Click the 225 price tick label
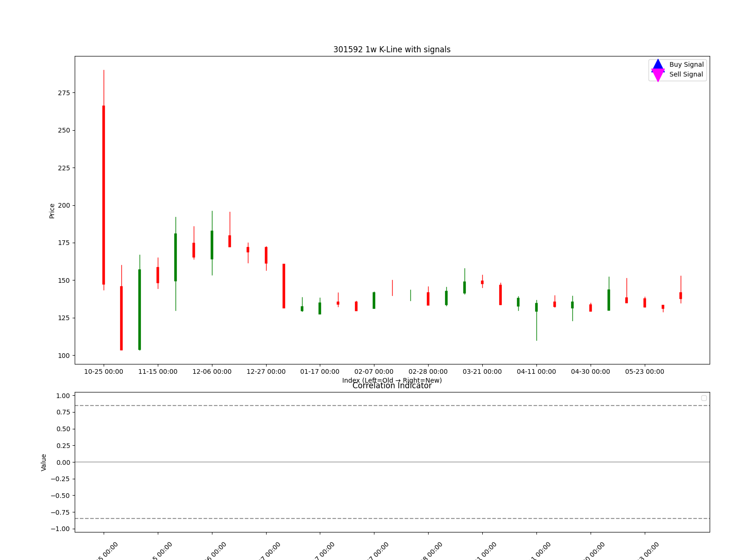This screenshot has width=747, height=560. click(64, 168)
